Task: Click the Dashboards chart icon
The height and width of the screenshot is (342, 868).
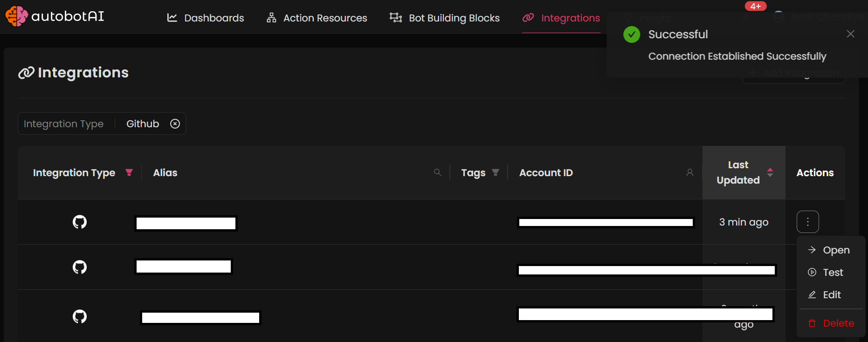Action: [172, 18]
